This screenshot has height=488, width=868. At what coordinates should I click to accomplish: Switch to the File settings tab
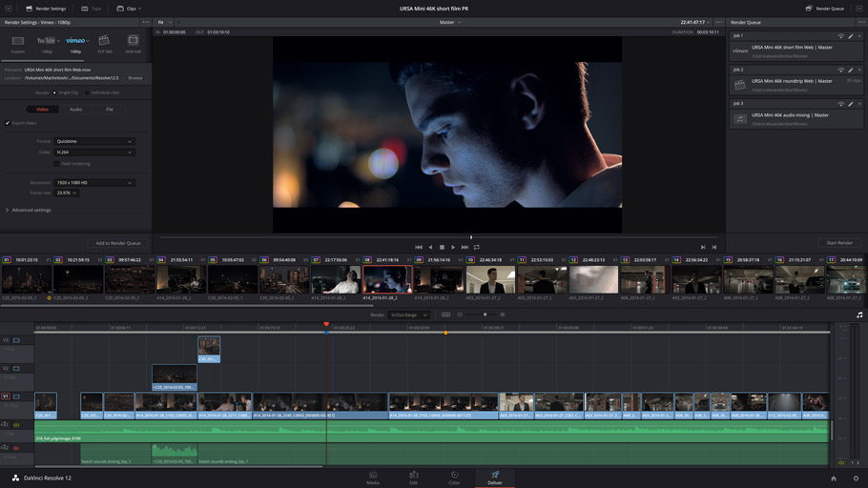[110, 110]
